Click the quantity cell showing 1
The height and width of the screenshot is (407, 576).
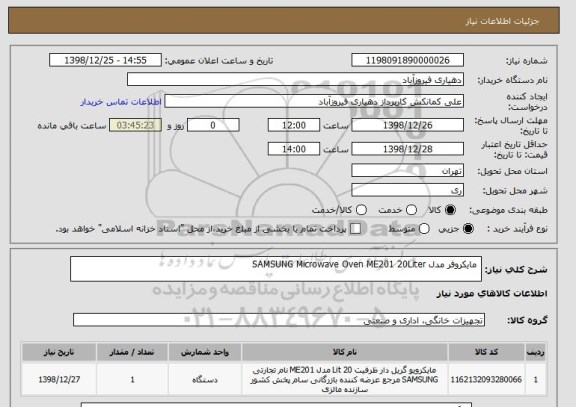[132, 379]
